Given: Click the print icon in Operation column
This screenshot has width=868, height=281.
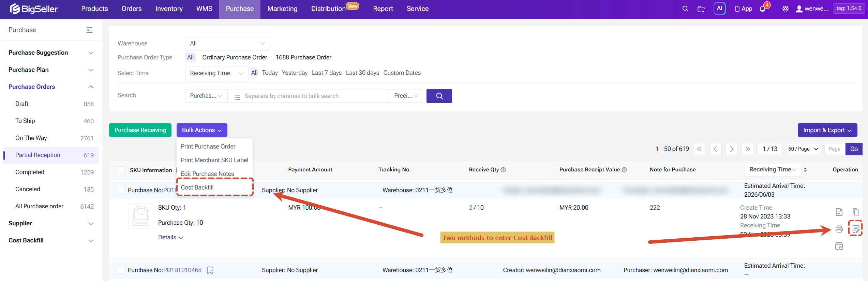Looking at the screenshot, I should click(839, 229).
